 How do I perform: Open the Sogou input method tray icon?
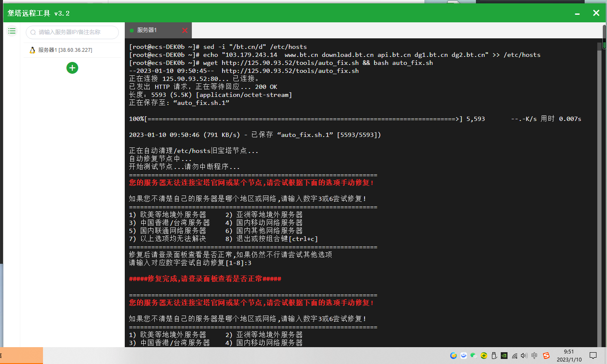pyautogui.click(x=546, y=356)
